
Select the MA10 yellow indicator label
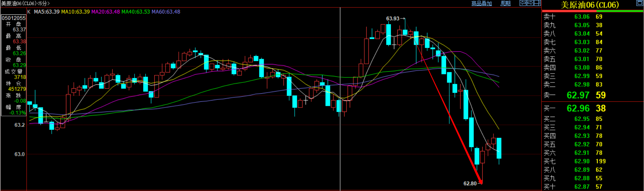75,12
